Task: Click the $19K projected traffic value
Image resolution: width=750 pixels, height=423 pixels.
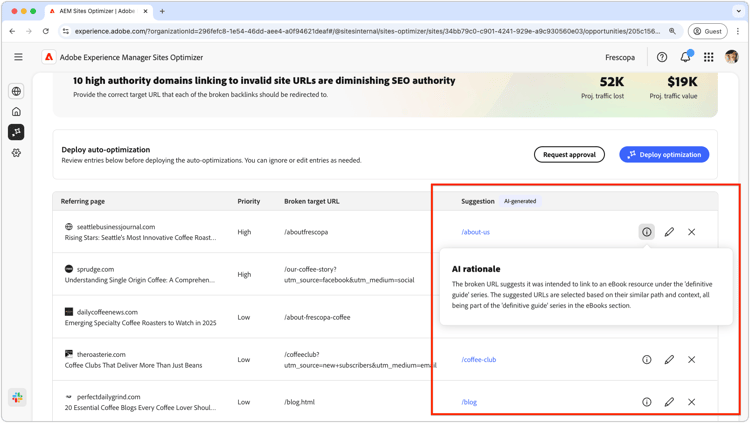Action: click(x=683, y=82)
